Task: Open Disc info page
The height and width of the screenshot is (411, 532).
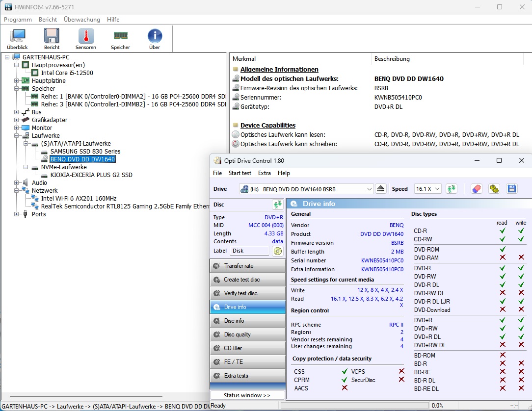Action: coord(248,321)
